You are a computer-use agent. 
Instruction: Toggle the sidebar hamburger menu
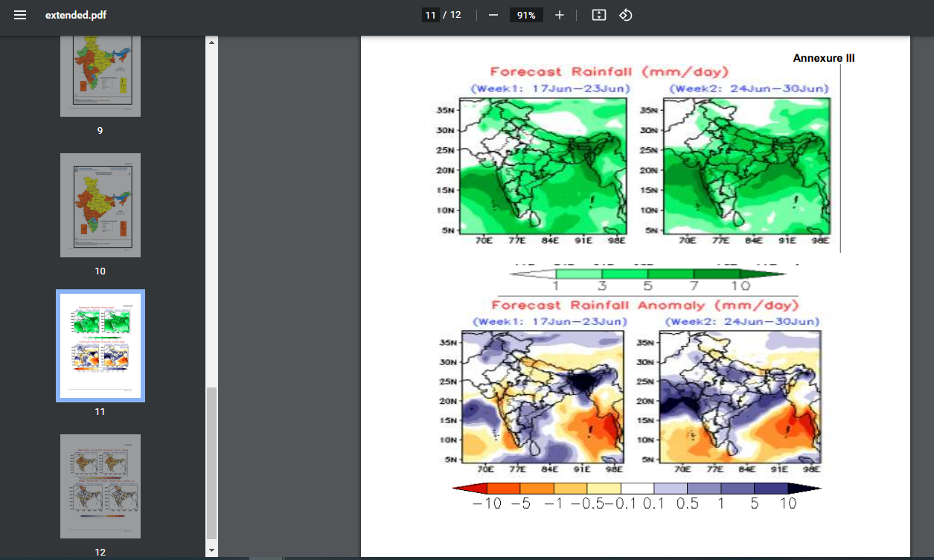[x=20, y=15]
